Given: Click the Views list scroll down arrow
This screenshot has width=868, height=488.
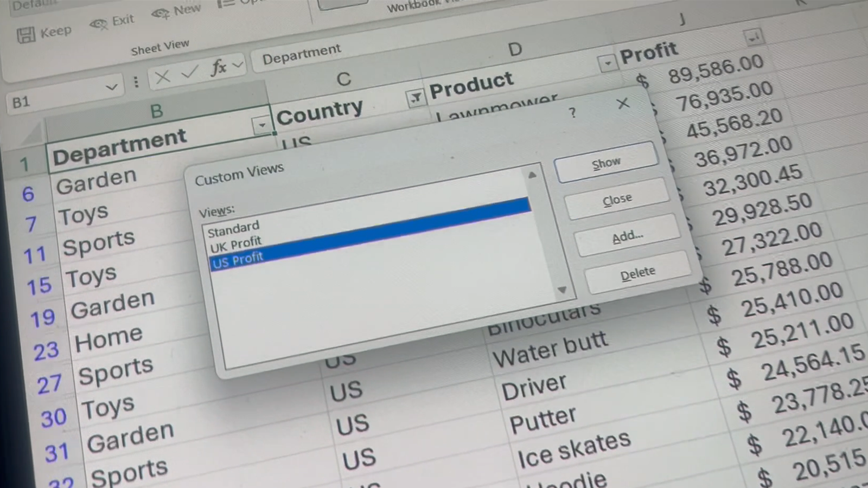Looking at the screenshot, I should coord(562,290).
